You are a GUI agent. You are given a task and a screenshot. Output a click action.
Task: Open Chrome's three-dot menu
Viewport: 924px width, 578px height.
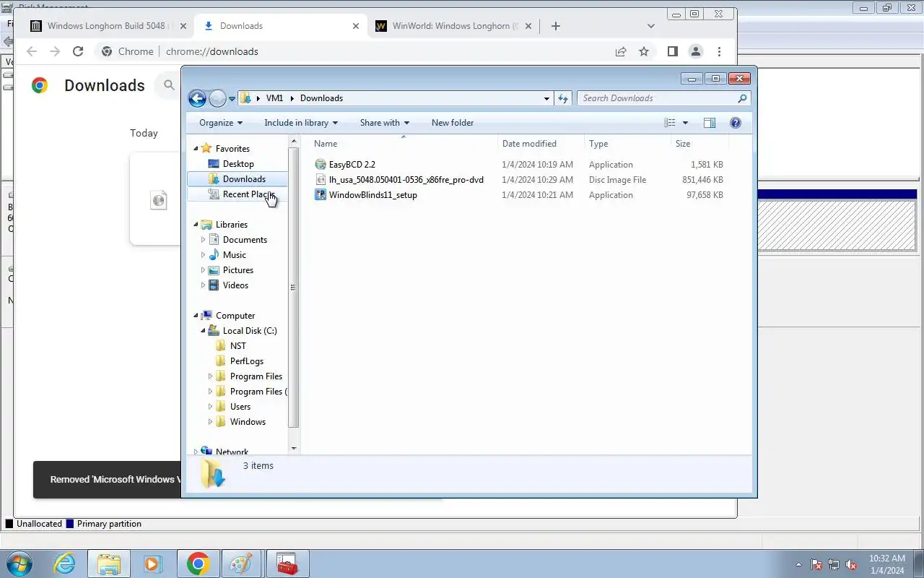point(719,51)
